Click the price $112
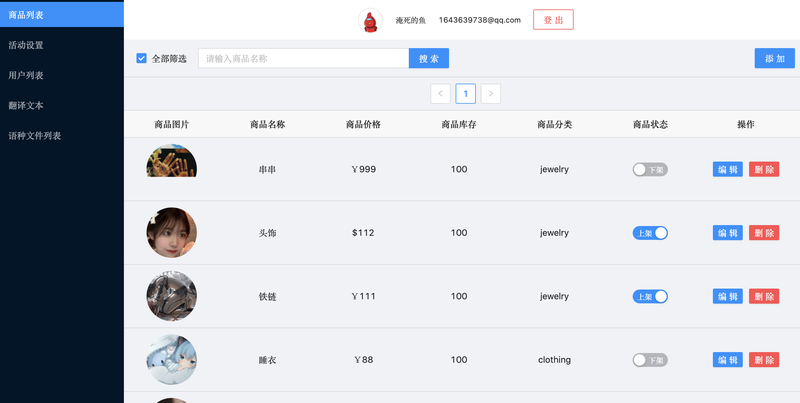The image size is (800, 403). point(363,233)
